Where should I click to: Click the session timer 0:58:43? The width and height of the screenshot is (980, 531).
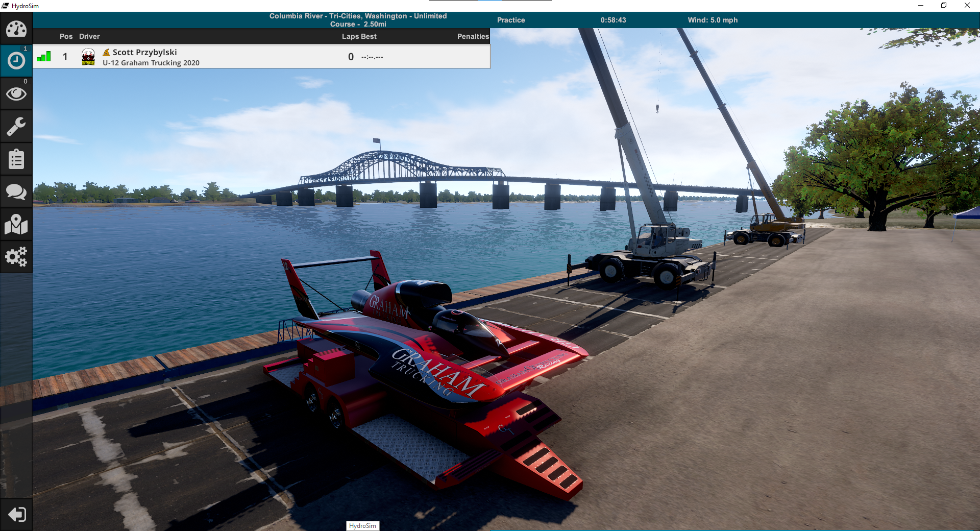[x=613, y=20]
